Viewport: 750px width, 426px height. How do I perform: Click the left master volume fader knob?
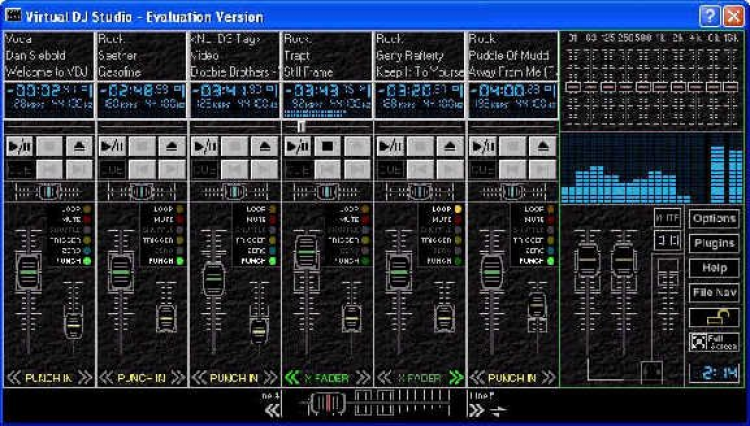click(x=587, y=261)
